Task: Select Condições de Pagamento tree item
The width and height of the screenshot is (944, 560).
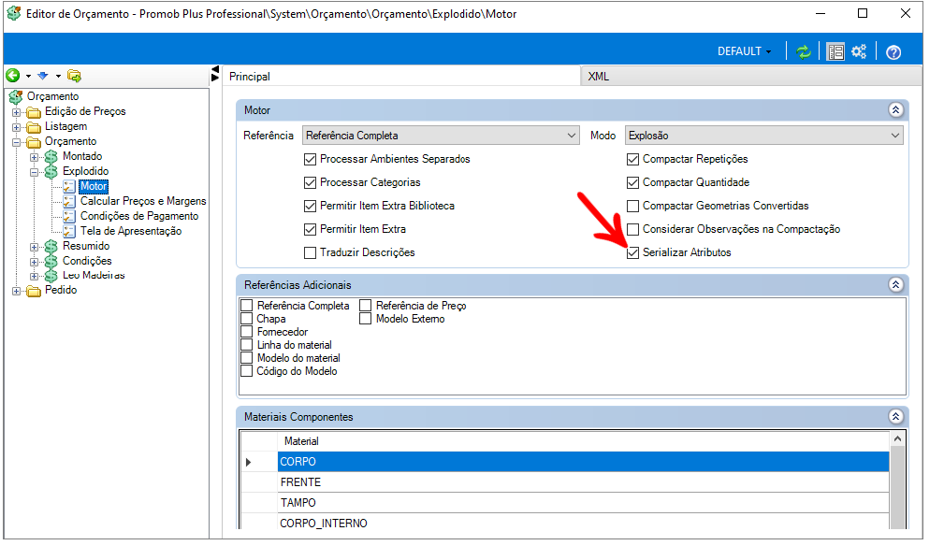Action: point(139,217)
